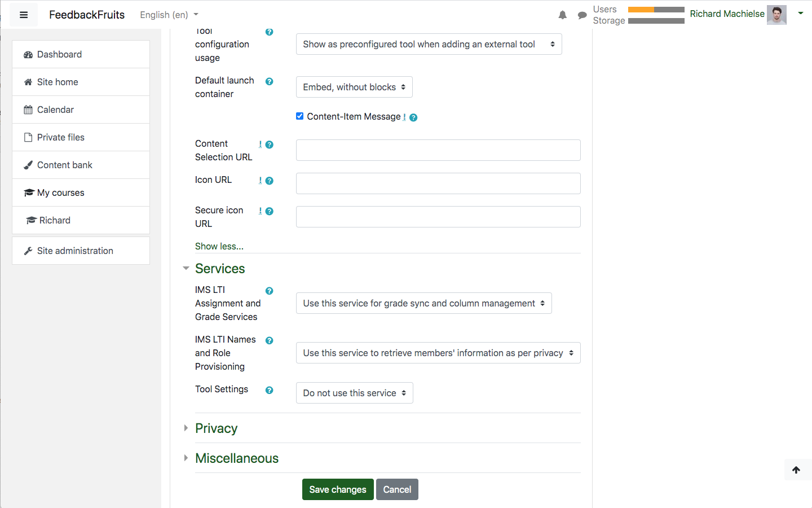
Task: Open Assignment and Grade Services dropdown
Action: tap(423, 303)
